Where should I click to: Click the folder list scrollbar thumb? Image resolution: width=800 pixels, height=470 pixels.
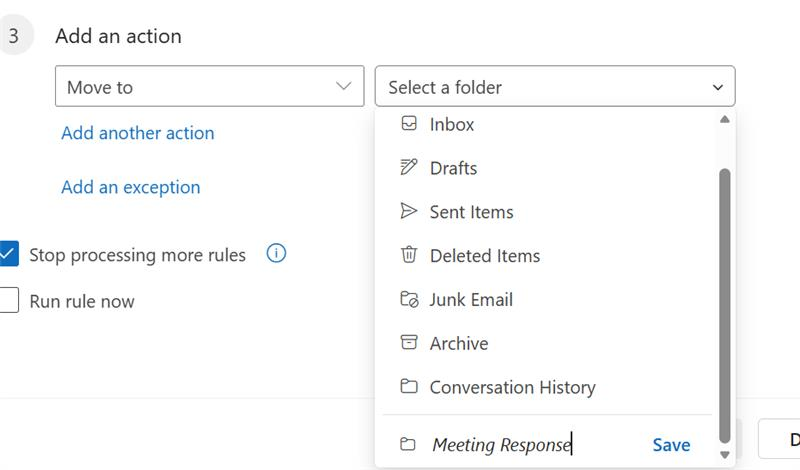coord(725,290)
